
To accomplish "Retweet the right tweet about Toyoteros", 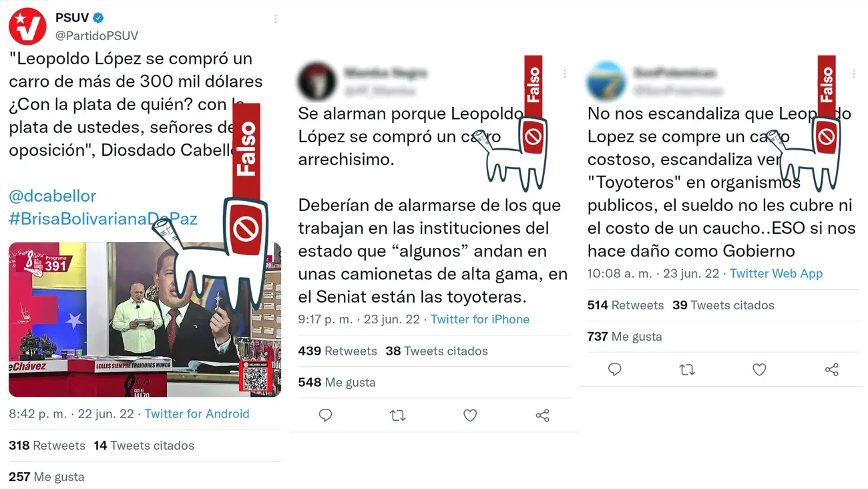I will 687,369.
